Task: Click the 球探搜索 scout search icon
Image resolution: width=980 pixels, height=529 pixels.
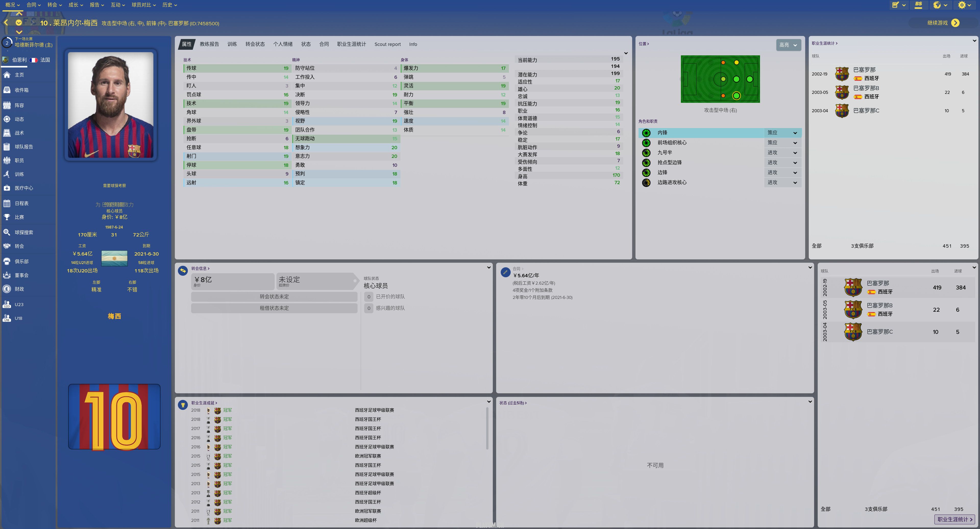Action: (x=7, y=232)
